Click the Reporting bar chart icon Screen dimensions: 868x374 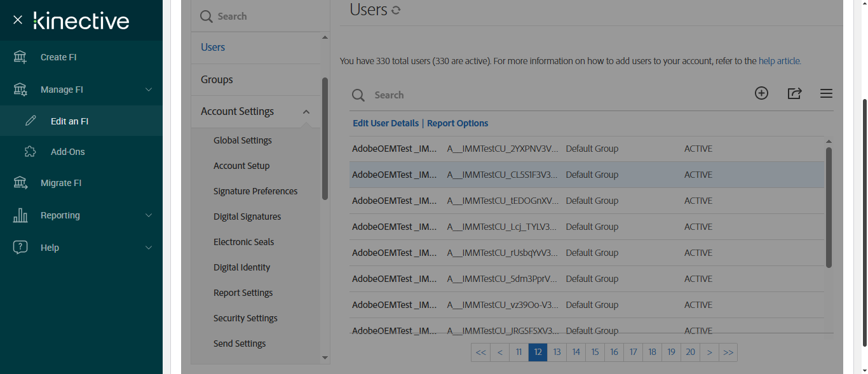coord(20,215)
